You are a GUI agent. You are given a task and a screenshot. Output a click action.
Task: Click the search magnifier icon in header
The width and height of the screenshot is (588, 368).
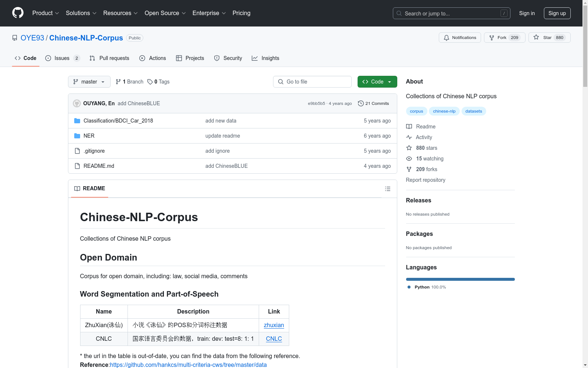pos(399,13)
